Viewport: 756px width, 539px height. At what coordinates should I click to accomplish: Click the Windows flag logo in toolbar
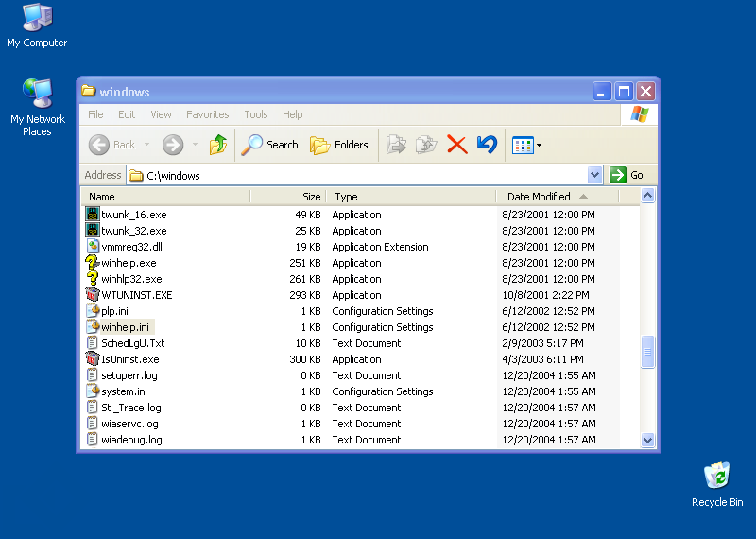640,114
